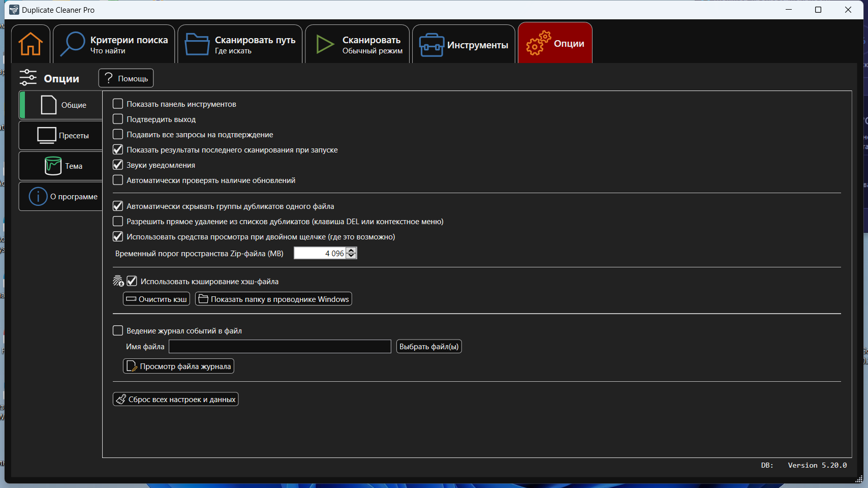Image resolution: width=868 pixels, height=488 pixels.
Task: Click Временный порог пространства Zip-файла label
Action: pyautogui.click(x=199, y=253)
